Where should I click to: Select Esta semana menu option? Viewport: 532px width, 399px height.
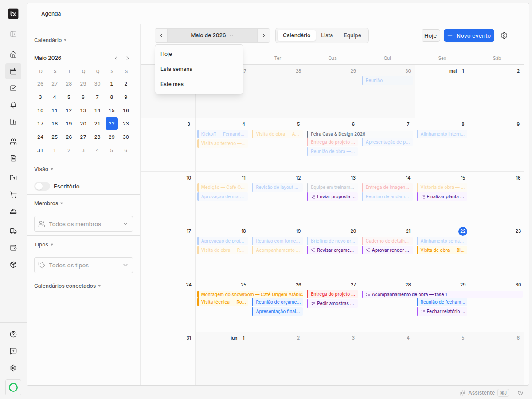click(x=199, y=69)
